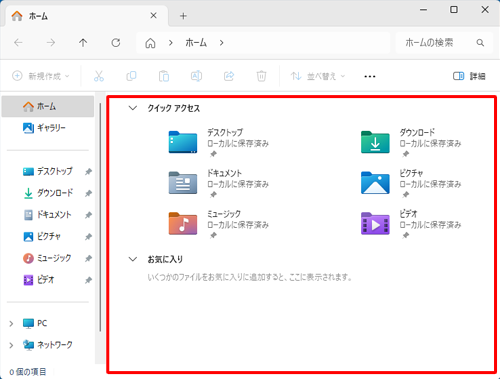This screenshot has width=500, height=379.
Task: Click the search magnifier icon
Action: [480, 43]
